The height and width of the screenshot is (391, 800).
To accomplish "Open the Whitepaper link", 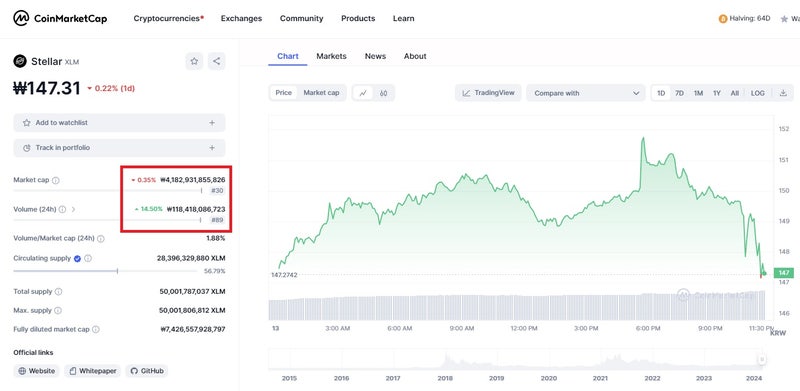I will coord(92,371).
